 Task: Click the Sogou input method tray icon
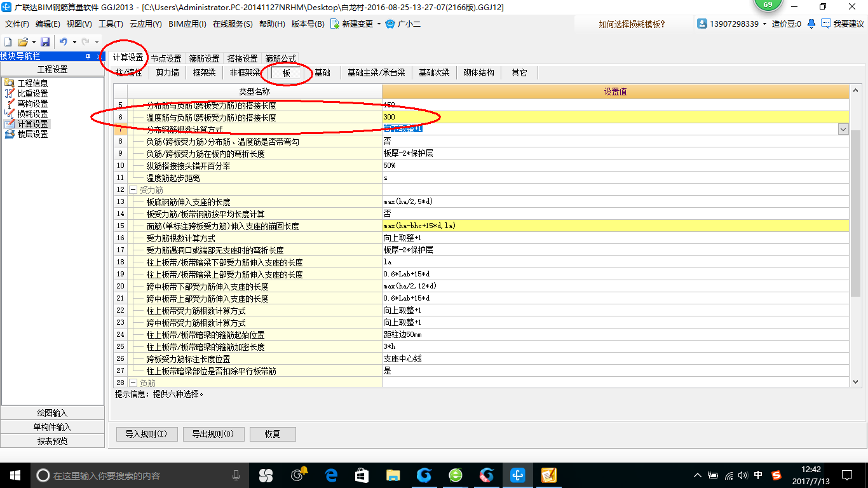776,475
